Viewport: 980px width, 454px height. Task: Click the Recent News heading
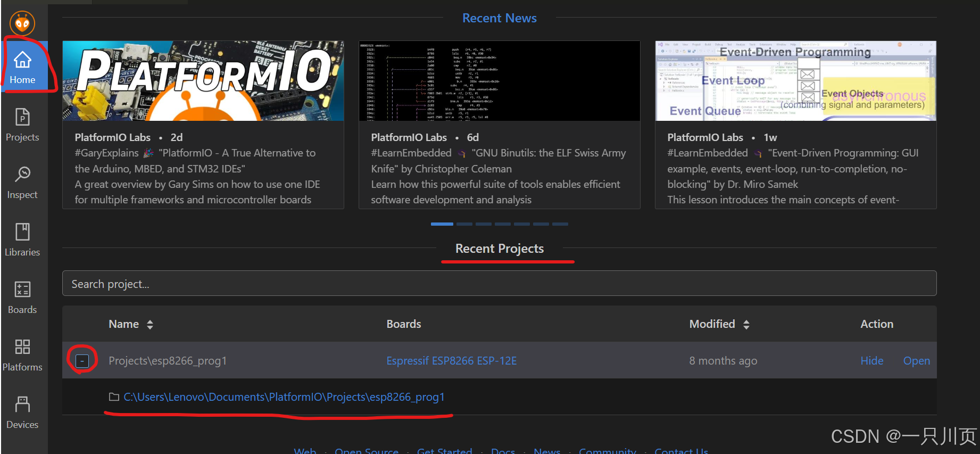(499, 18)
